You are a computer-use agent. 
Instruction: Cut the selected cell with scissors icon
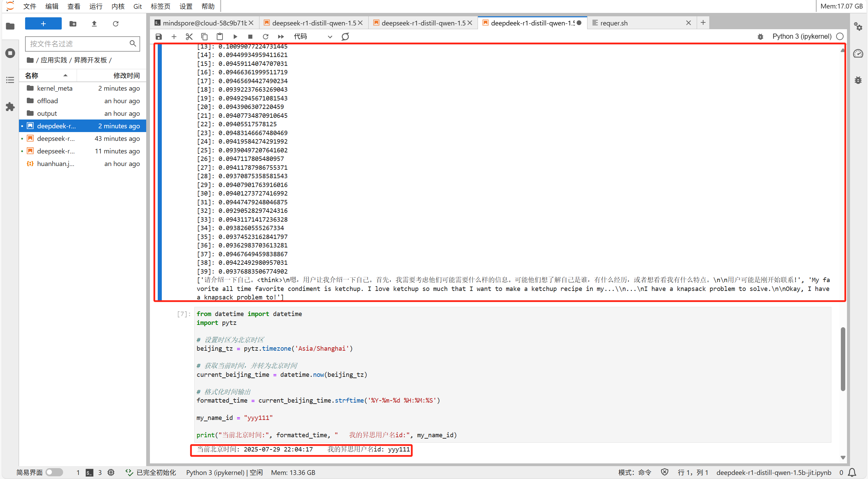pos(189,36)
